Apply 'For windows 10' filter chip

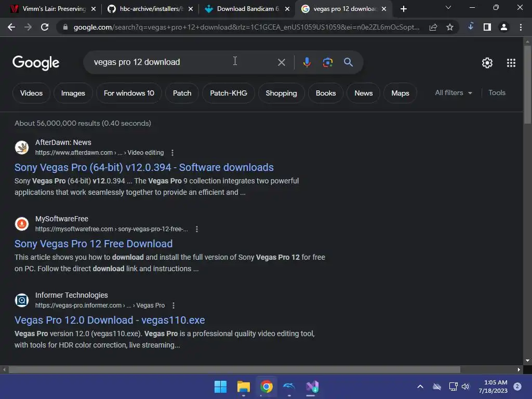(129, 93)
